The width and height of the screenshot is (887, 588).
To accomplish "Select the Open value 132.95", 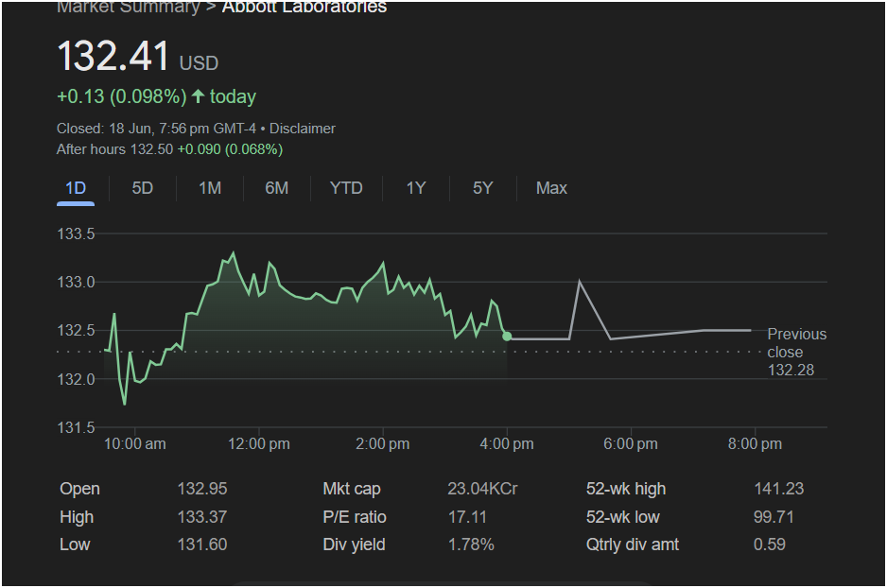I will (202, 489).
